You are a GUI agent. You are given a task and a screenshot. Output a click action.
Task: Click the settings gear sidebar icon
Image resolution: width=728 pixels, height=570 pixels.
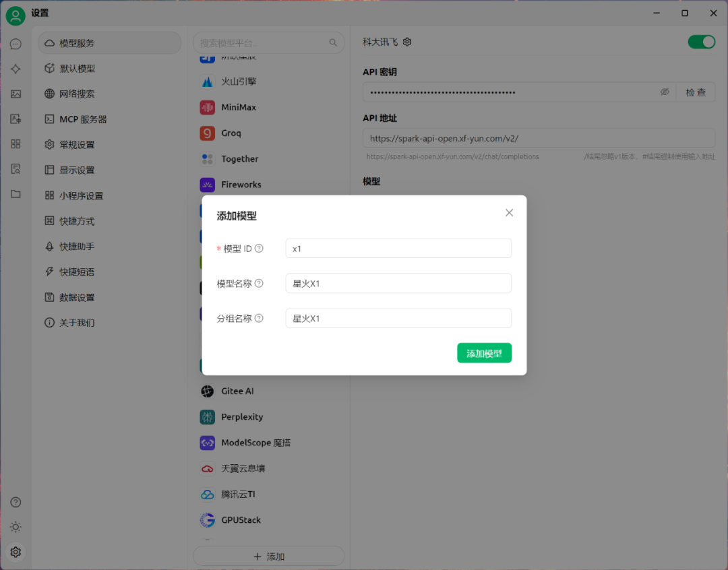tap(16, 552)
